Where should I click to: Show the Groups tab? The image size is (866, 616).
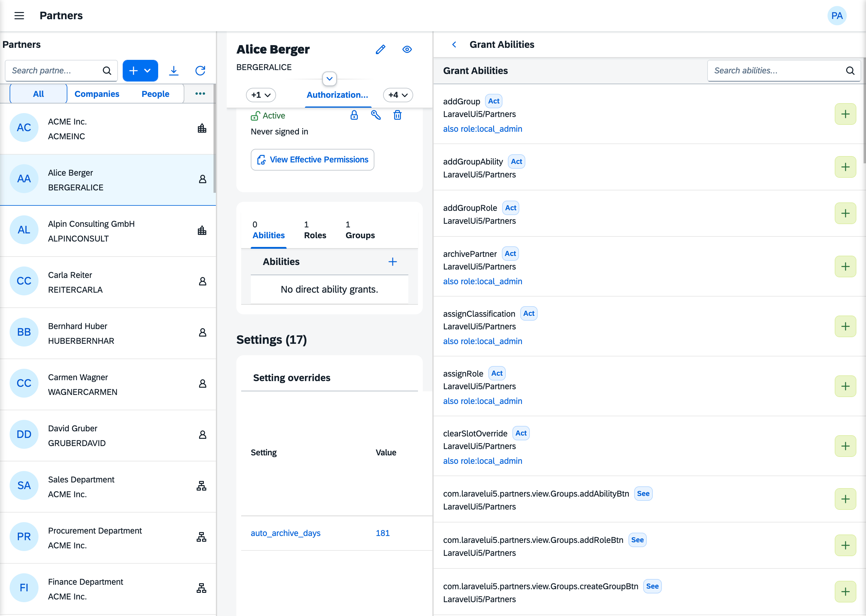360,231
